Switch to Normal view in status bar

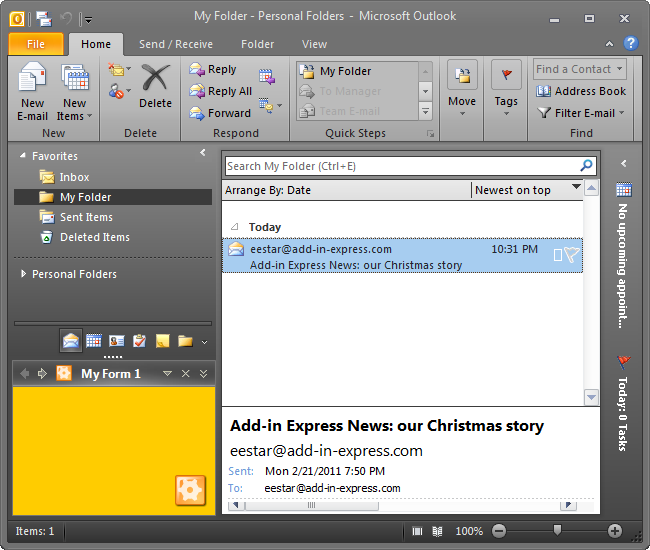(417, 531)
